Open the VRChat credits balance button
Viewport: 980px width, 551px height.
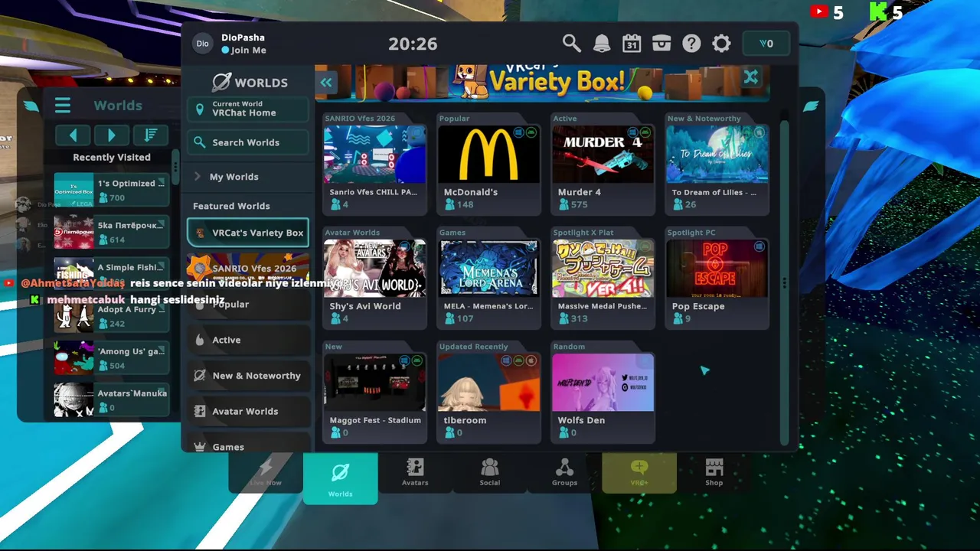[766, 44]
